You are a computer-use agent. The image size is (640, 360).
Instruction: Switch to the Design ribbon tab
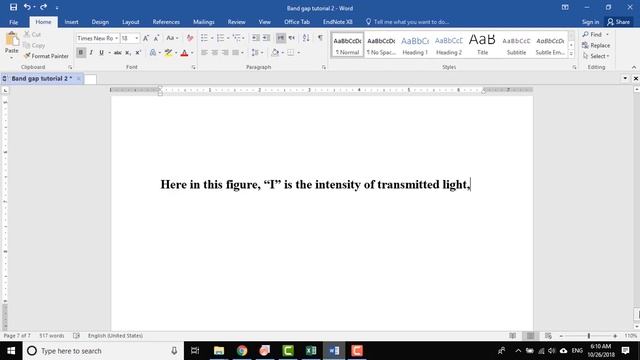(100, 22)
